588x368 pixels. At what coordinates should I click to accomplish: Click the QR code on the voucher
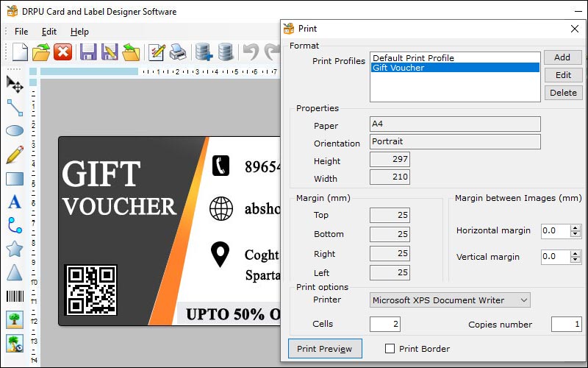(x=90, y=290)
